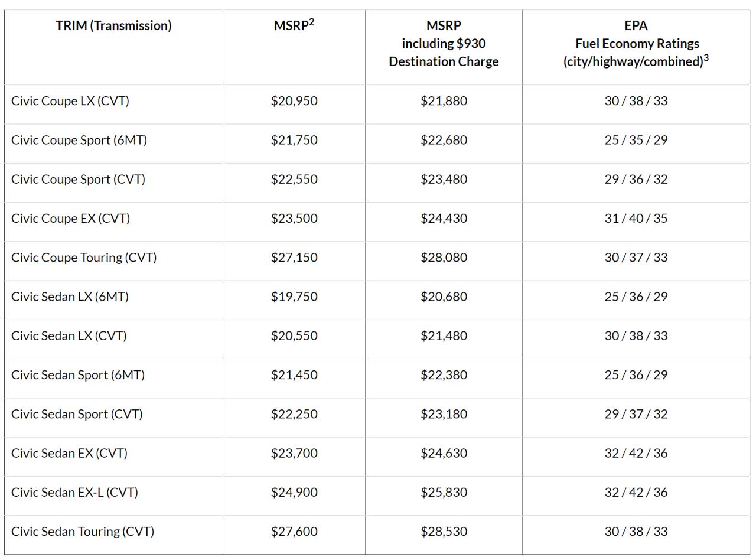Click the 31 / 40 / 35 fuel economy value
Screen dimensions: 756x557
636,219
